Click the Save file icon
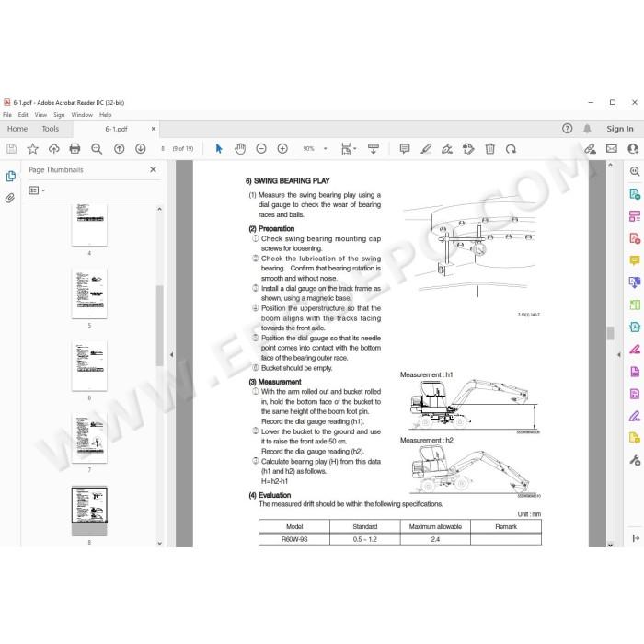The width and height of the screenshot is (644, 644). pos(11,149)
